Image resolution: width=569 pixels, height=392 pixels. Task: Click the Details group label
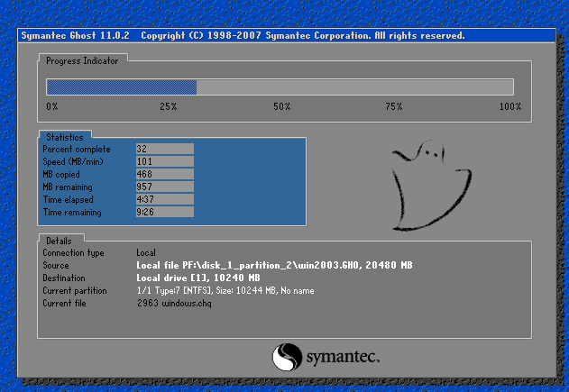59,242
